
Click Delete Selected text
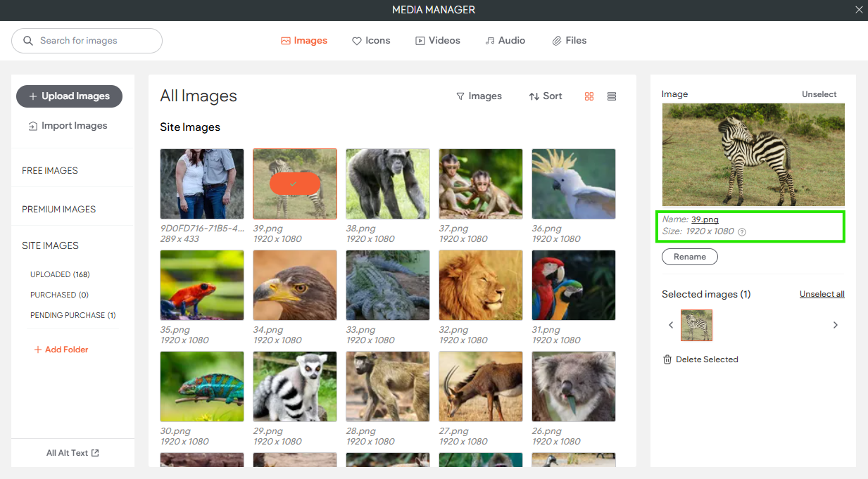tap(707, 359)
